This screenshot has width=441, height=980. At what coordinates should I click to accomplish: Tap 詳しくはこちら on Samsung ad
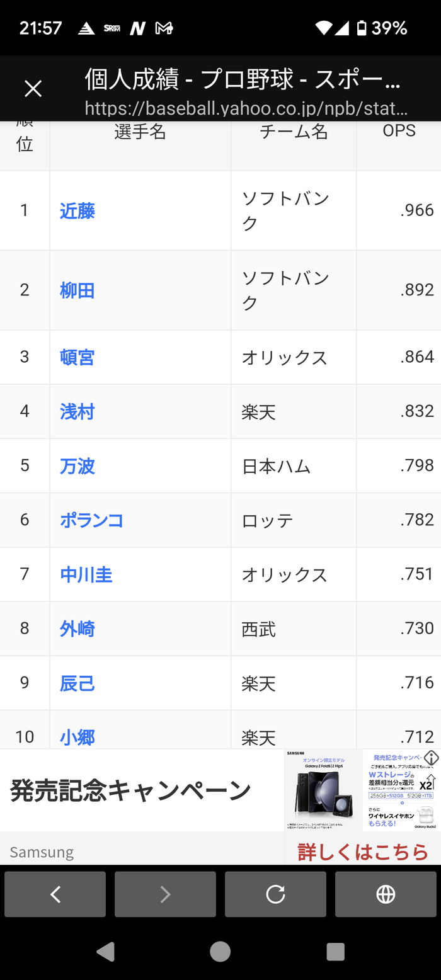click(x=363, y=852)
